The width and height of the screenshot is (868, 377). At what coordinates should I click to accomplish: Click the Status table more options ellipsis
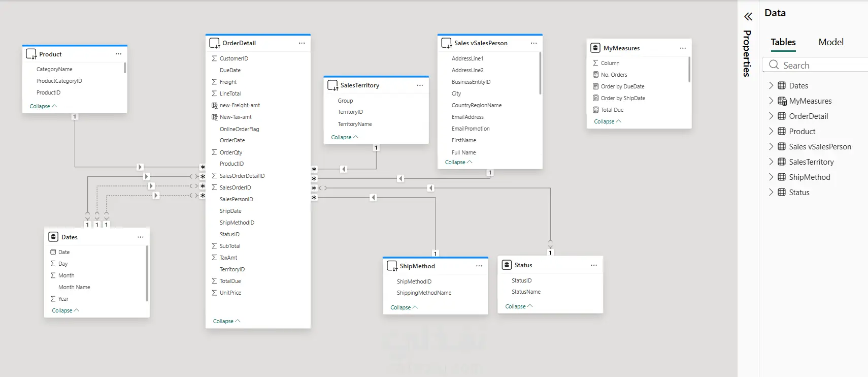(x=594, y=265)
